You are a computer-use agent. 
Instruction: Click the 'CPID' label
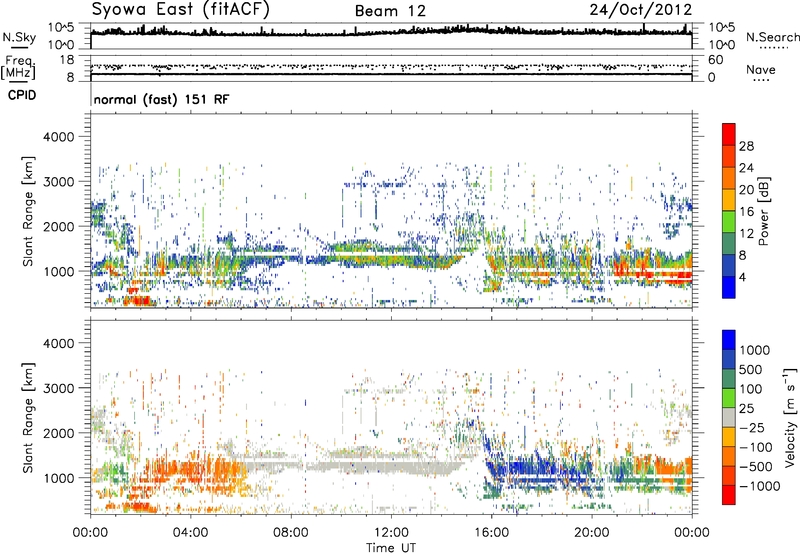[22, 95]
